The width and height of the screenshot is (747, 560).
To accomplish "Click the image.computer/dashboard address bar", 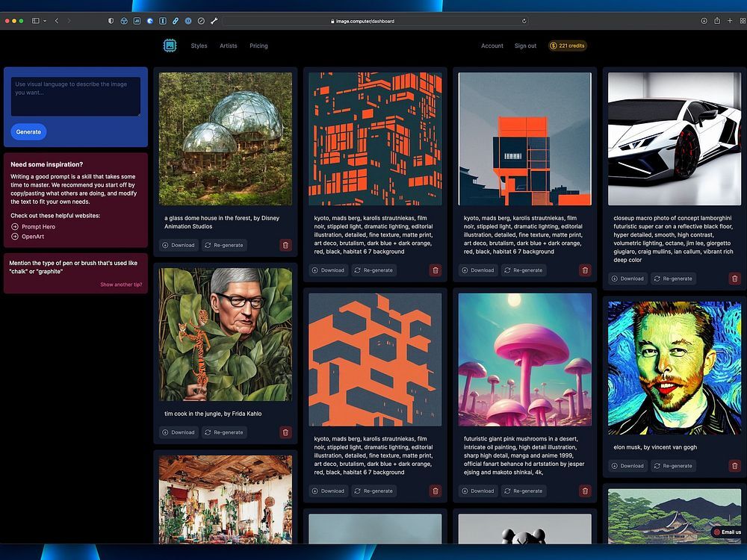I will coord(376,21).
